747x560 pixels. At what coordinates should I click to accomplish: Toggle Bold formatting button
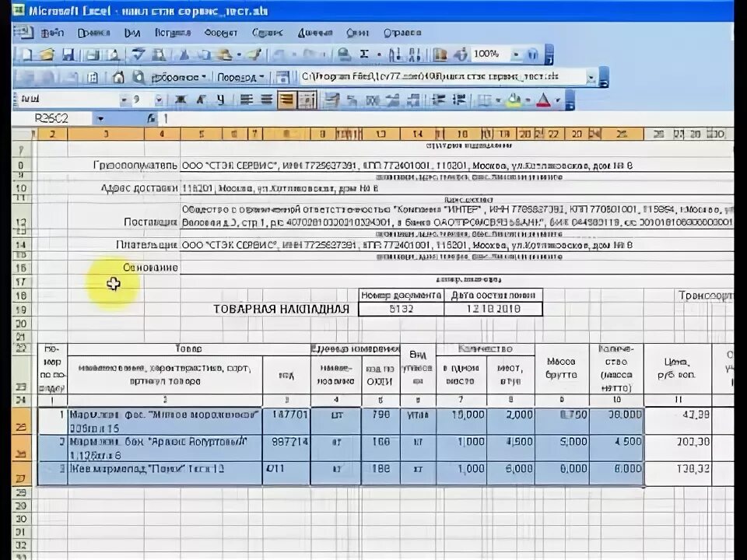[181, 100]
